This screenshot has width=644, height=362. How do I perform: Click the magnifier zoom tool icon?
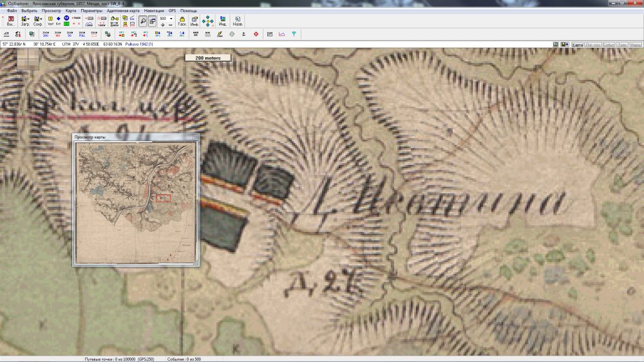click(x=143, y=21)
